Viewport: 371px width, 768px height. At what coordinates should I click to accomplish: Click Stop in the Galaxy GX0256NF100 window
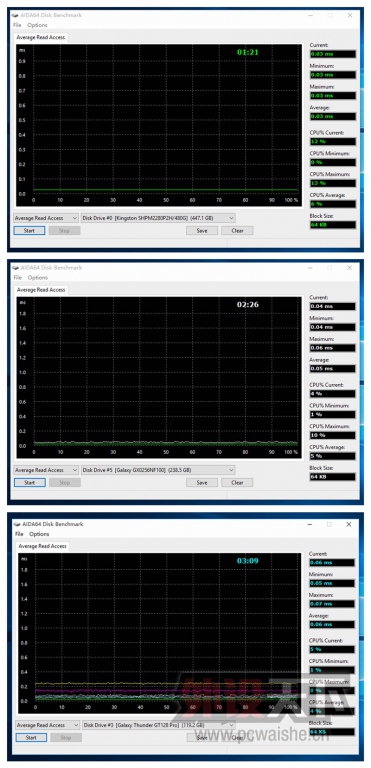tap(65, 483)
